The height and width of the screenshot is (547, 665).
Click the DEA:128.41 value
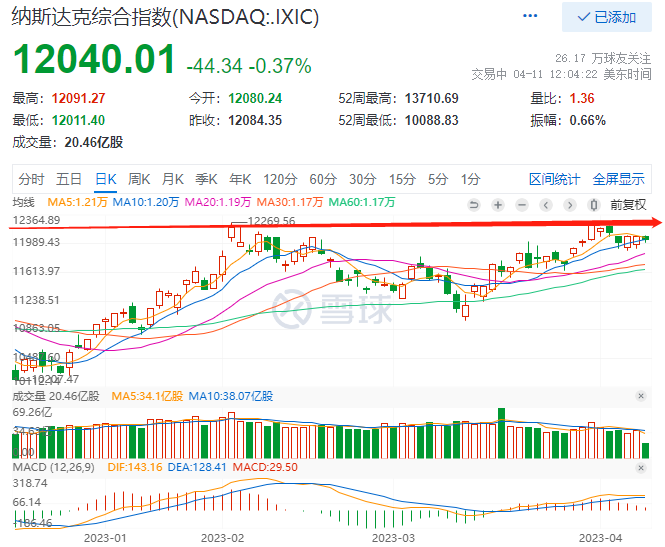click(x=197, y=467)
